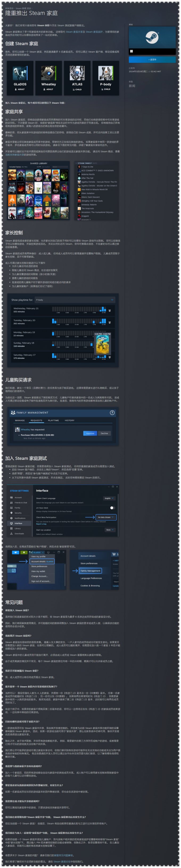Select 'View my profile' menu entry
The height and width of the screenshot is (868, 181).
[x=38, y=557]
